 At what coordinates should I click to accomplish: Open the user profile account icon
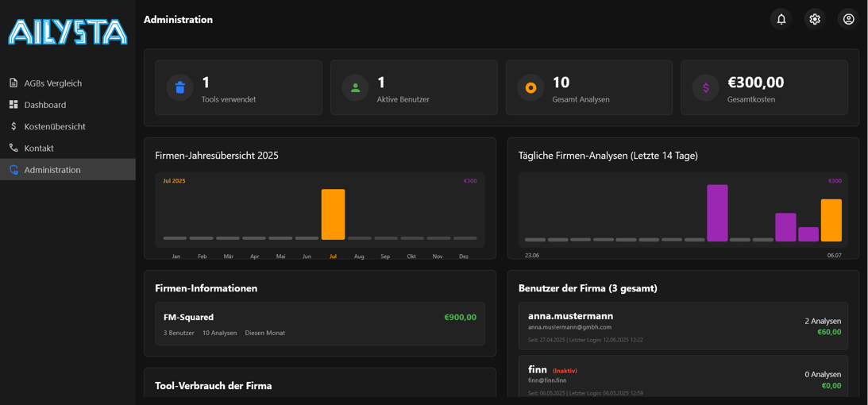tap(848, 19)
